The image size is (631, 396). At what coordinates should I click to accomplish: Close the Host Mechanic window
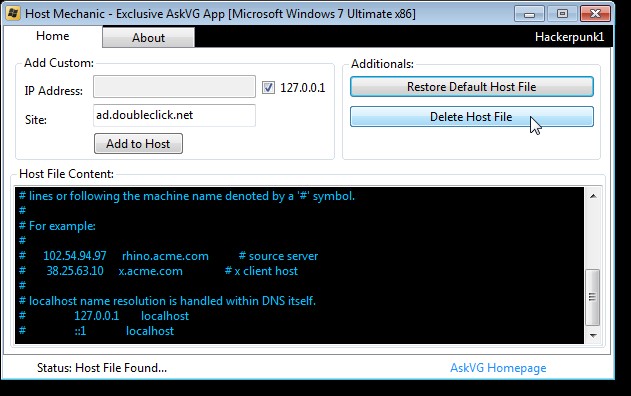click(x=595, y=14)
